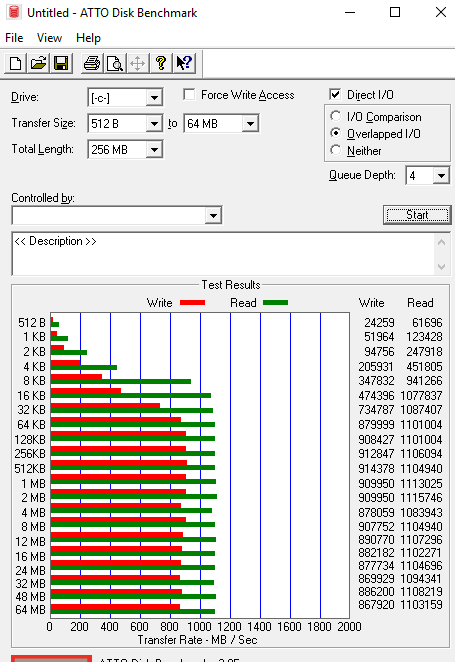The height and width of the screenshot is (662, 455).
Task: Click the write value 734787
Action: tap(376, 410)
